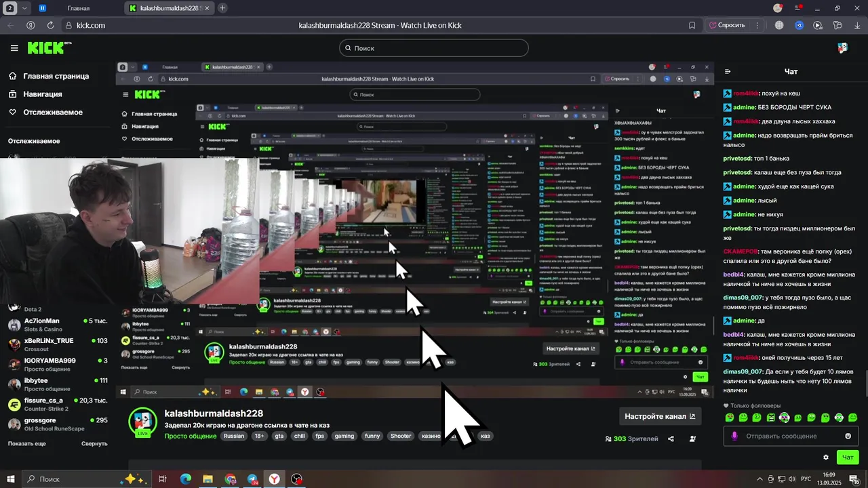Click the Настройте канал button

660,416
